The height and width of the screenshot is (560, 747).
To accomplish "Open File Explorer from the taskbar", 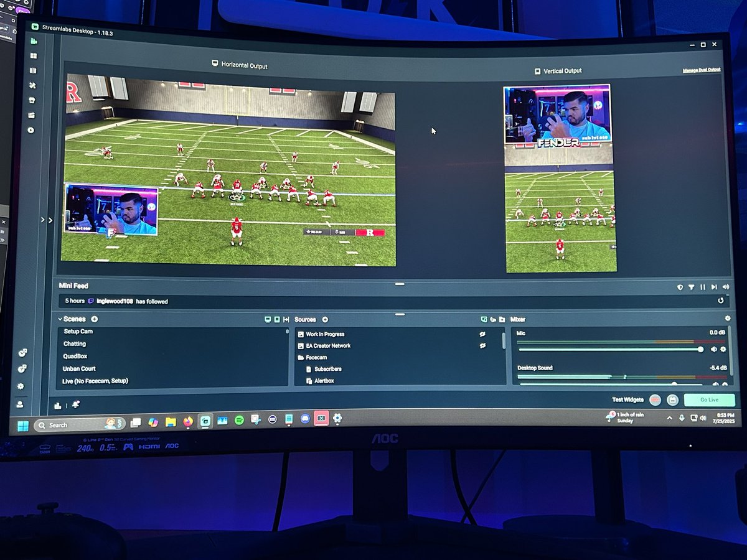I will point(171,423).
